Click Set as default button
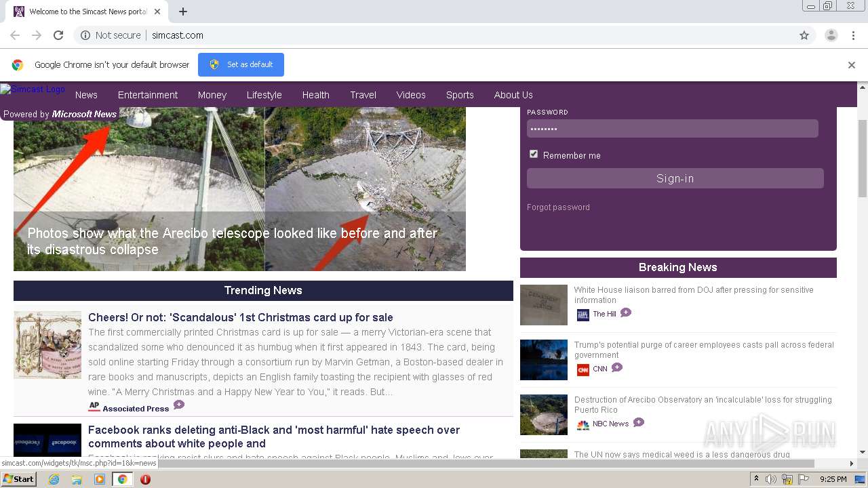This screenshot has width=868, height=488. 241,64
